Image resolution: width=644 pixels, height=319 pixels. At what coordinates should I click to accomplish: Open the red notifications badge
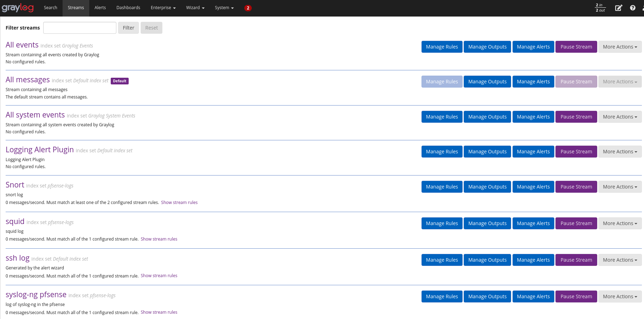click(248, 8)
